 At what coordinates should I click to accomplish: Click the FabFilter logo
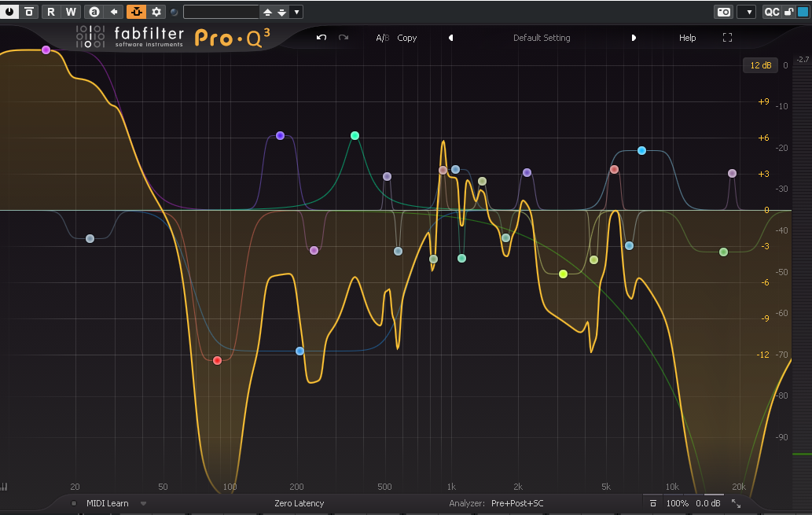click(130, 37)
